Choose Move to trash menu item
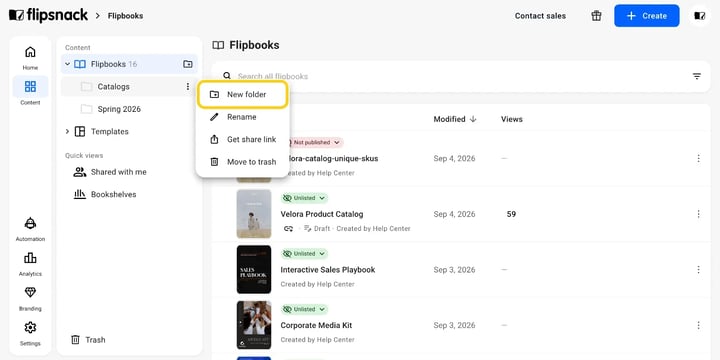This screenshot has height=360, width=720. pos(242,162)
